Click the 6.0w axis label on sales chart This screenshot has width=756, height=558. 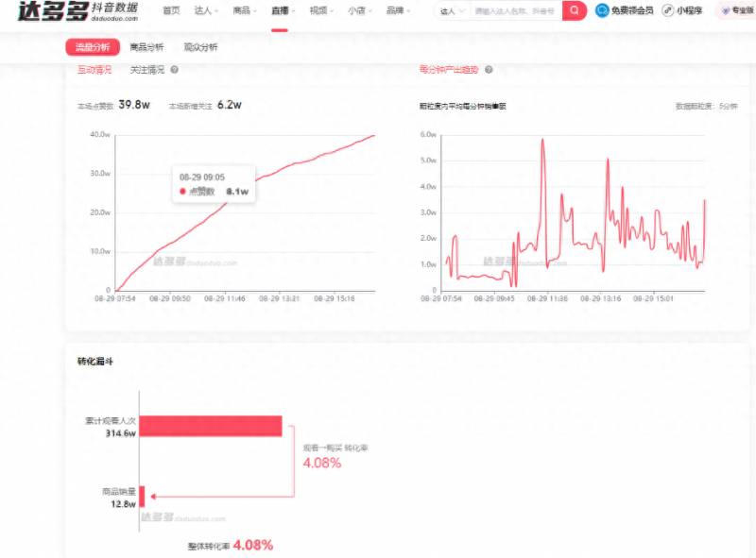point(429,134)
